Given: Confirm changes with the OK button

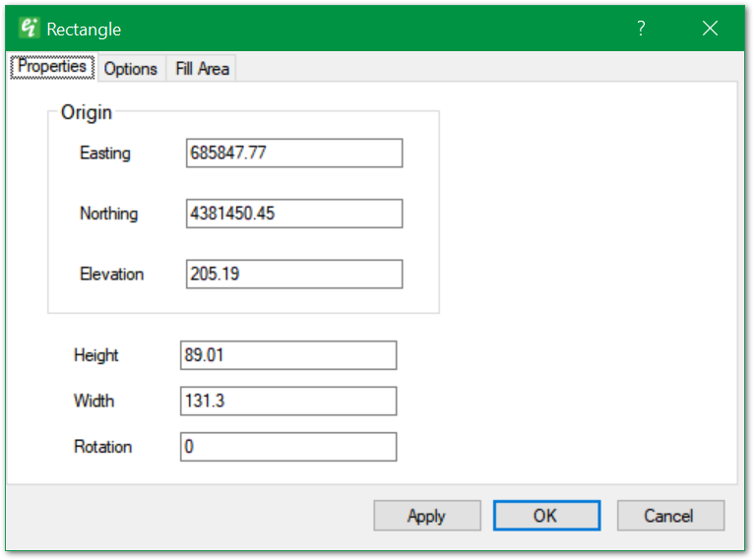Looking at the screenshot, I should pyautogui.click(x=545, y=516).
